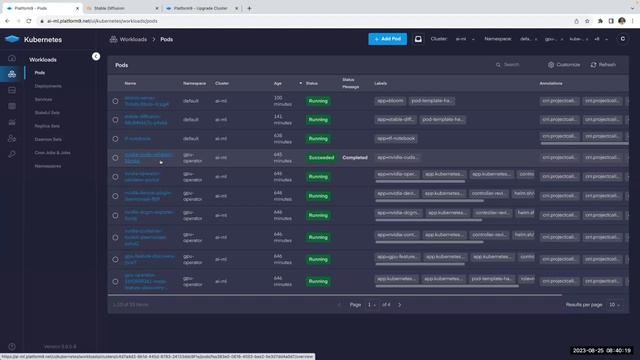Select radio for nvidia-container-toolkit pod row
The width and height of the screenshot is (640, 360).
[x=116, y=237]
